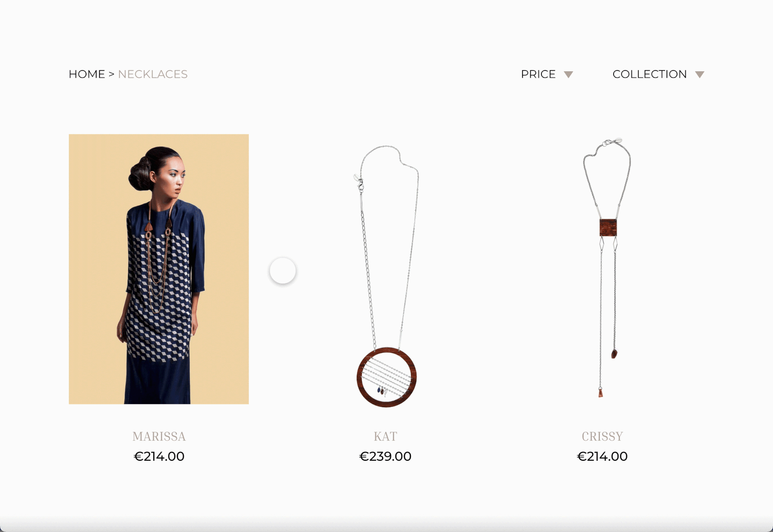Click the MARISSA product name
This screenshot has height=532, width=773.
click(159, 436)
